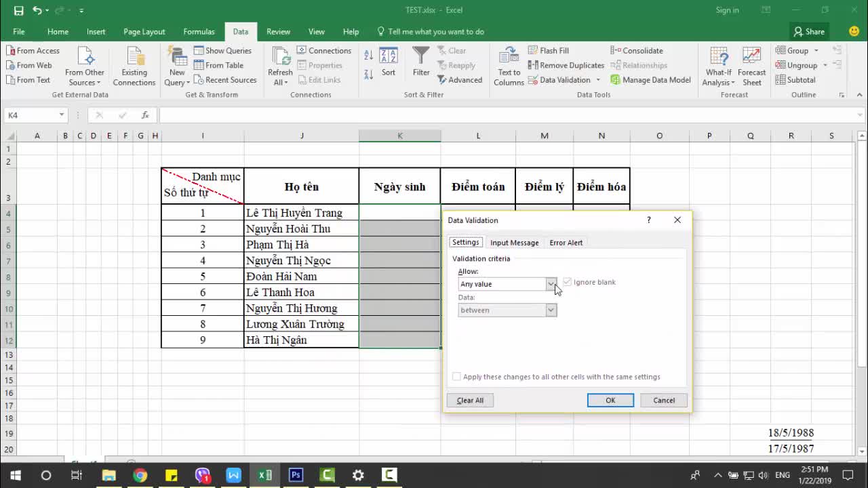
Task: Click Subtotal in Outline group
Action: tap(795, 80)
